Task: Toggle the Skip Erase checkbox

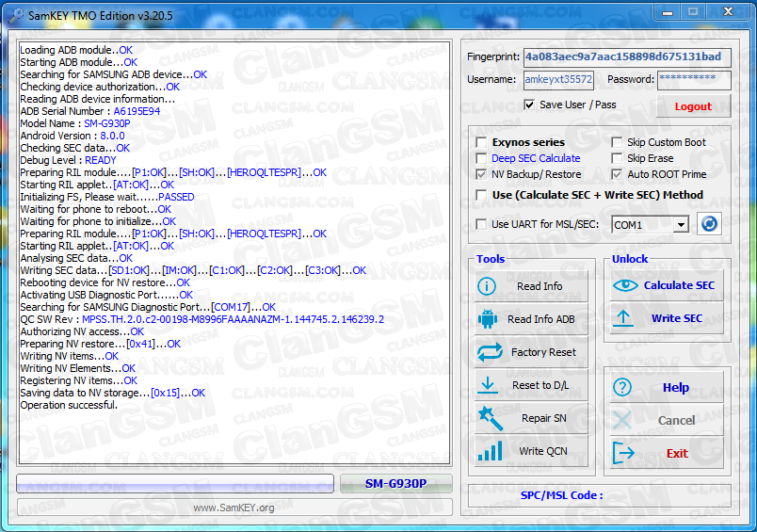Action: pos(617,158)
